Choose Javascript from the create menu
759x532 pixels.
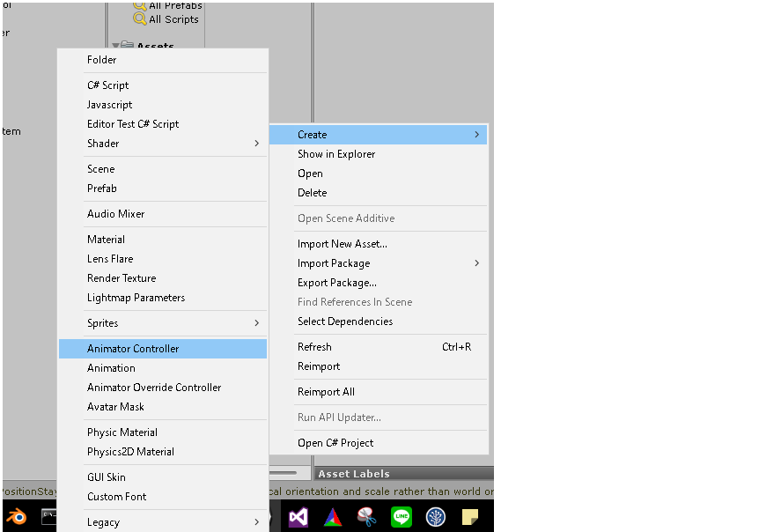coord(163,105)
